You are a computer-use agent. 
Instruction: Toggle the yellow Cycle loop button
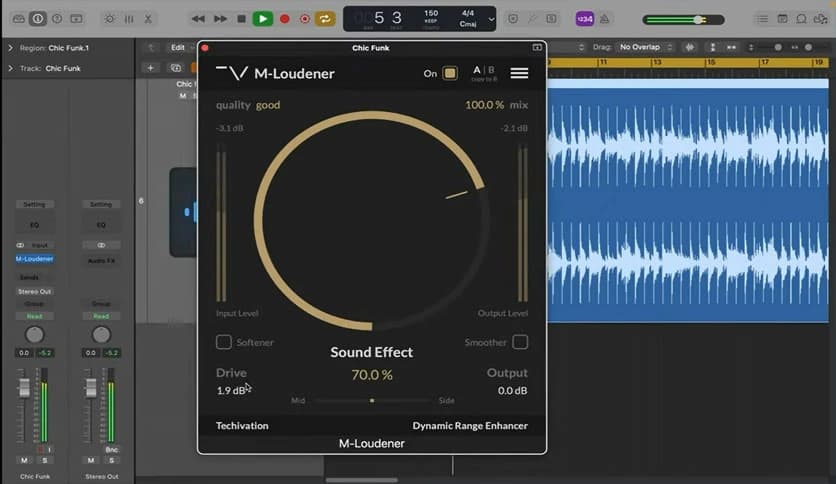point(325,18)
